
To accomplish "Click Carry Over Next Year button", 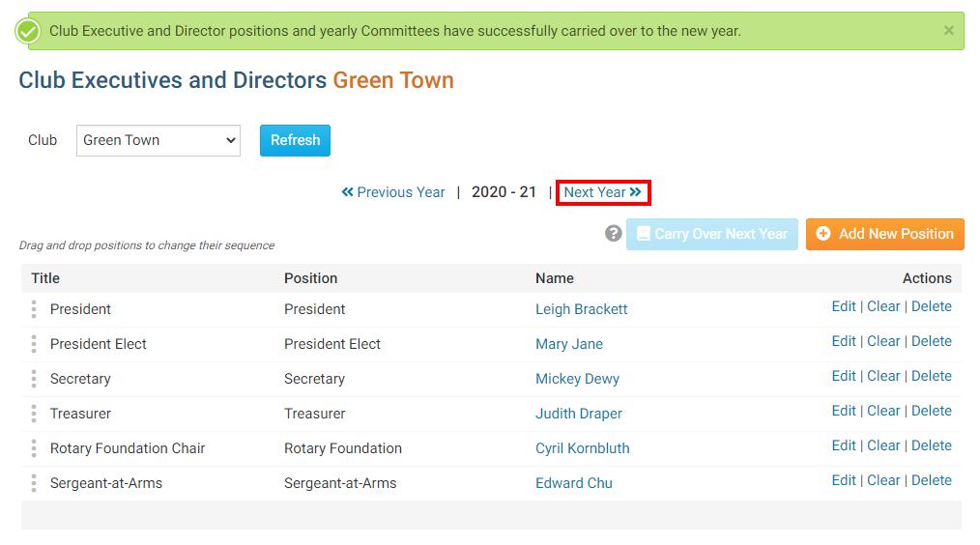I will pyautogui.click(x=711, y=234).
